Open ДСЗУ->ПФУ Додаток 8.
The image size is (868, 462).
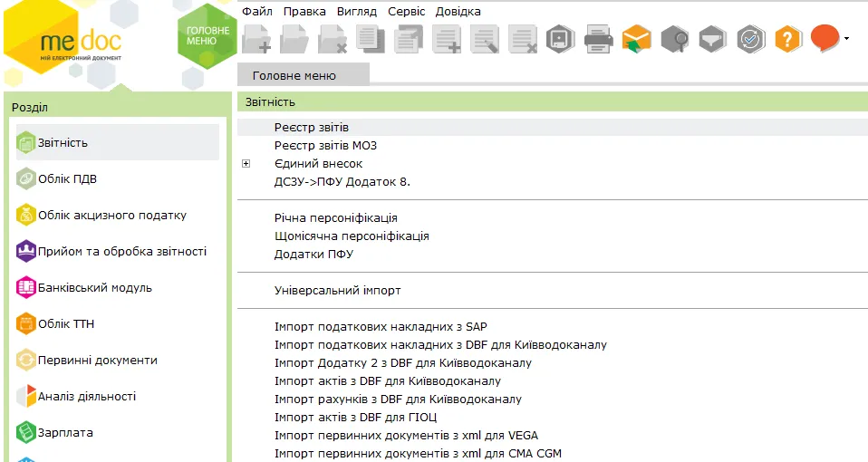[x=342, y=182]
